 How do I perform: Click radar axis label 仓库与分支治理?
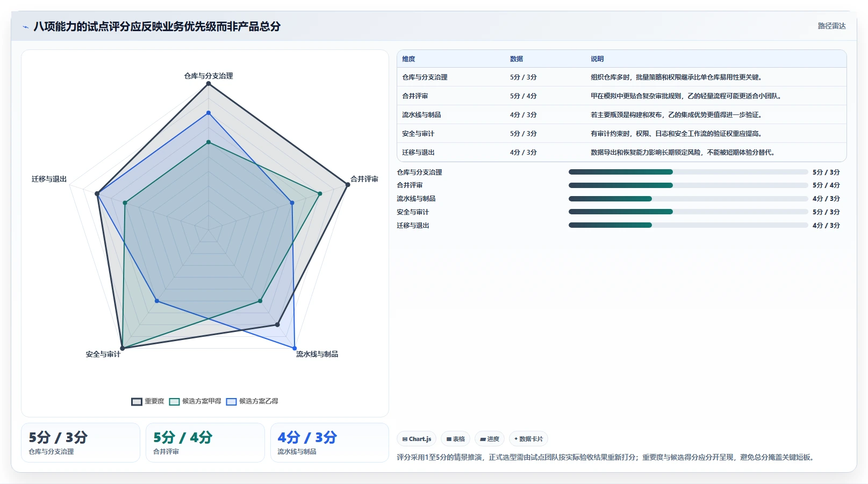pyautogui.click(x=209, y=76)
